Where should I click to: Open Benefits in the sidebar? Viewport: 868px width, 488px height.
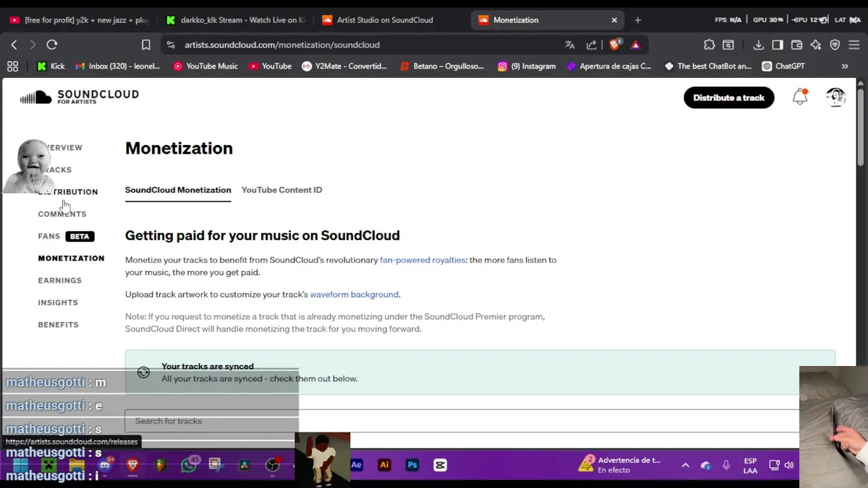[58, 325]
